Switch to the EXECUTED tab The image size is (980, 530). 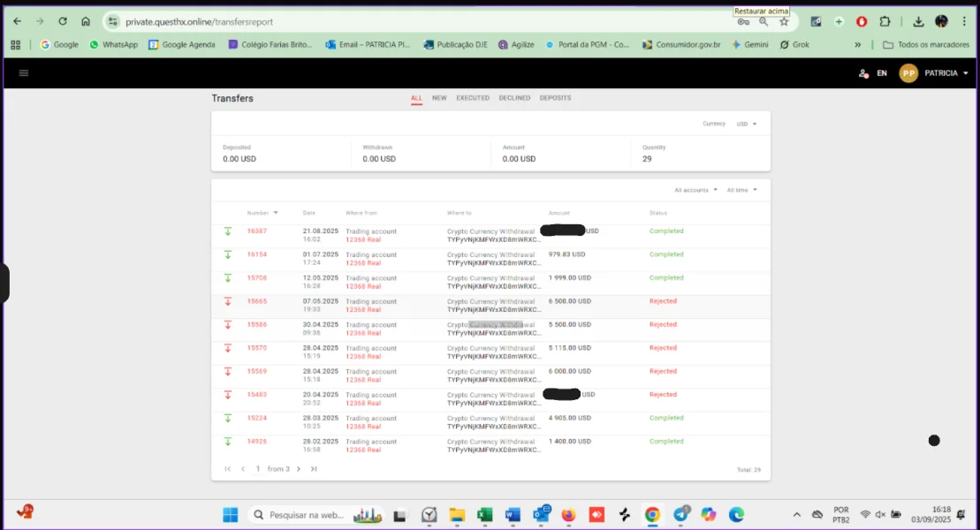pos(473,98)
